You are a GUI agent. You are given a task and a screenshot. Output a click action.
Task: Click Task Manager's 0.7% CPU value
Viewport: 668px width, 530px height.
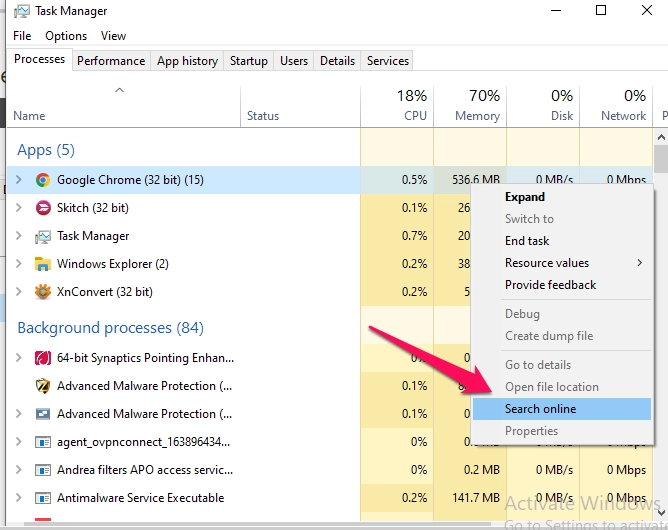(x=414, y=236)
